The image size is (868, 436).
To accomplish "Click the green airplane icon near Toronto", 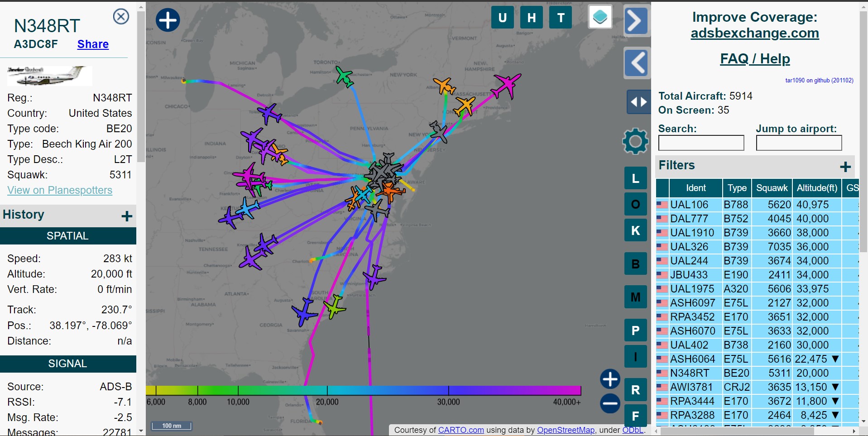I will pyautogui.click(x=345, y=76).
